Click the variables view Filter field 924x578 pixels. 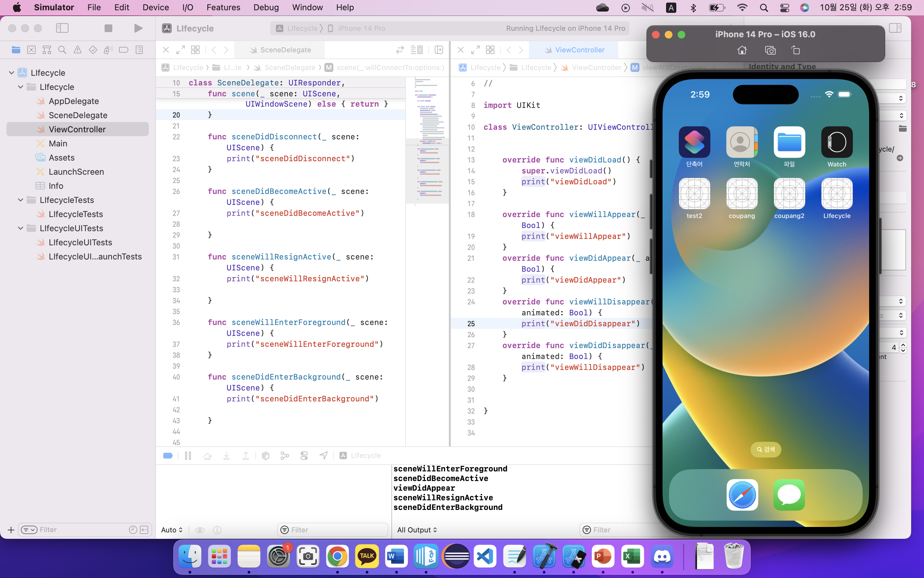[332, 530]
